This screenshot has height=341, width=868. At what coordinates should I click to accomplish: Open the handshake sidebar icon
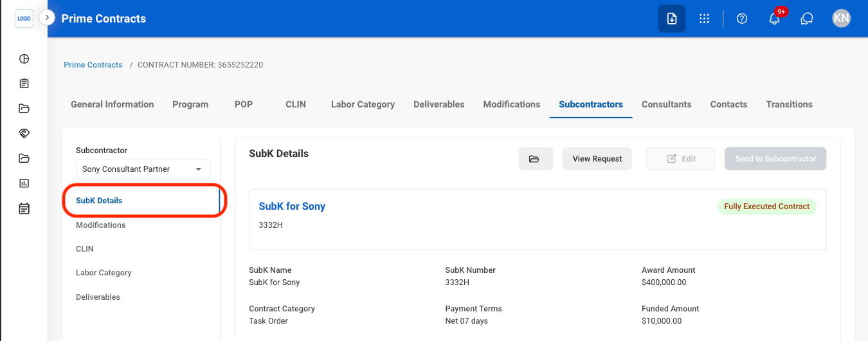click(24, 133)
